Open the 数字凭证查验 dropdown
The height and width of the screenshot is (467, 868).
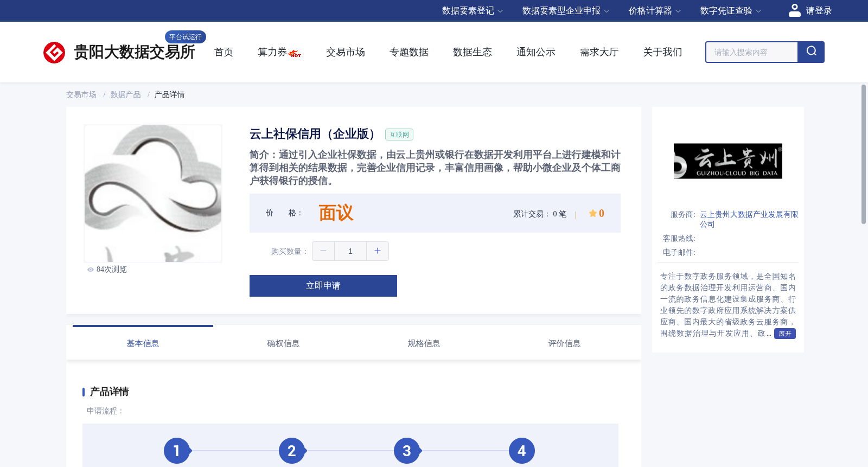730,11
